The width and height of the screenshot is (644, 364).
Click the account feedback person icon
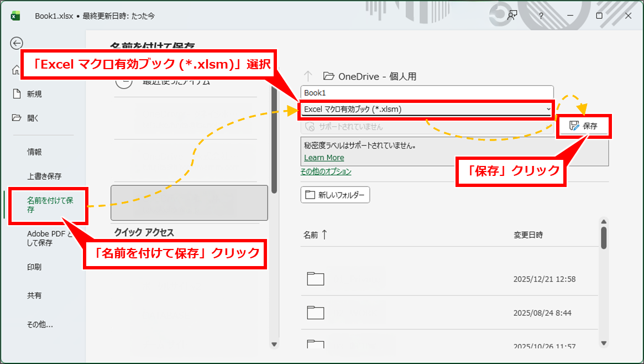(512, 16)
